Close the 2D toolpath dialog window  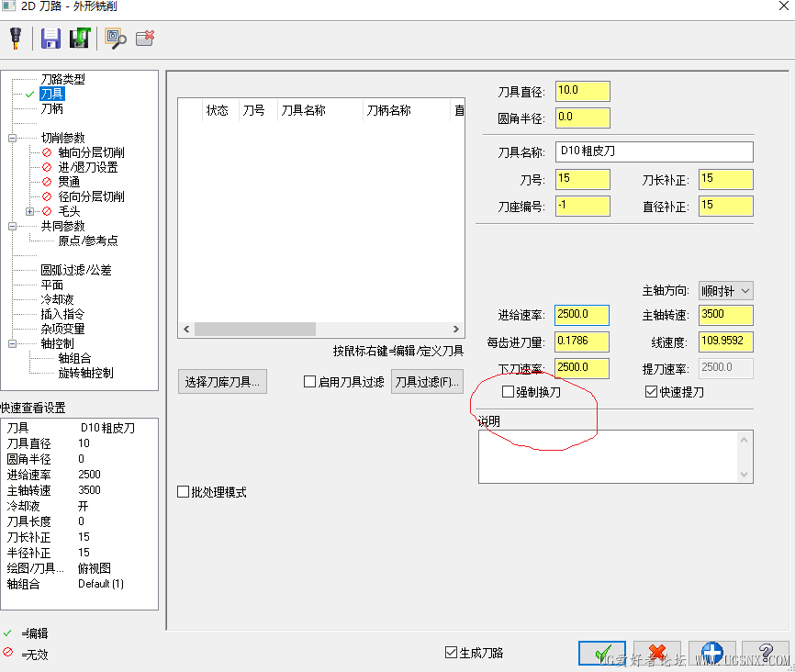(x=783, y=6)
